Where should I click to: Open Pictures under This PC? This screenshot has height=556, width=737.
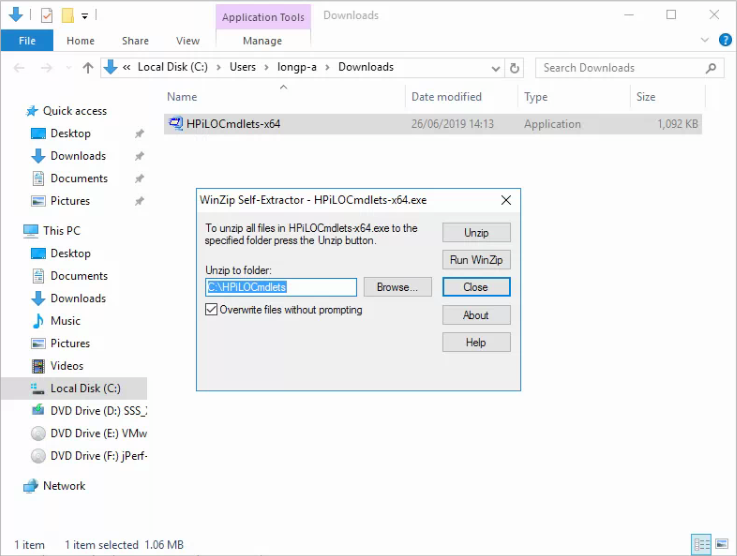[70, 344]
